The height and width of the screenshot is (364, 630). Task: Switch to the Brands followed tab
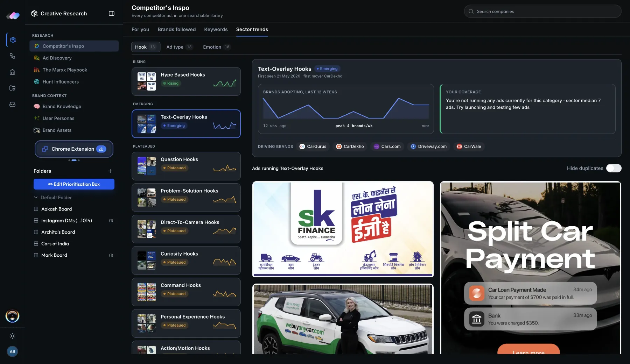tap(177, 29)
